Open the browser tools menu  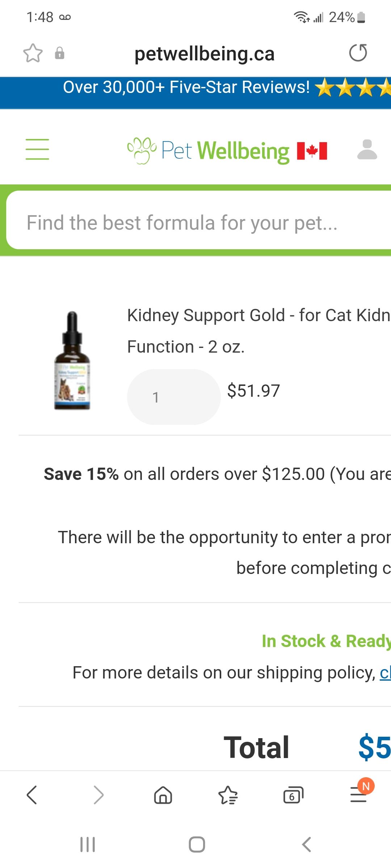point(358,795)
